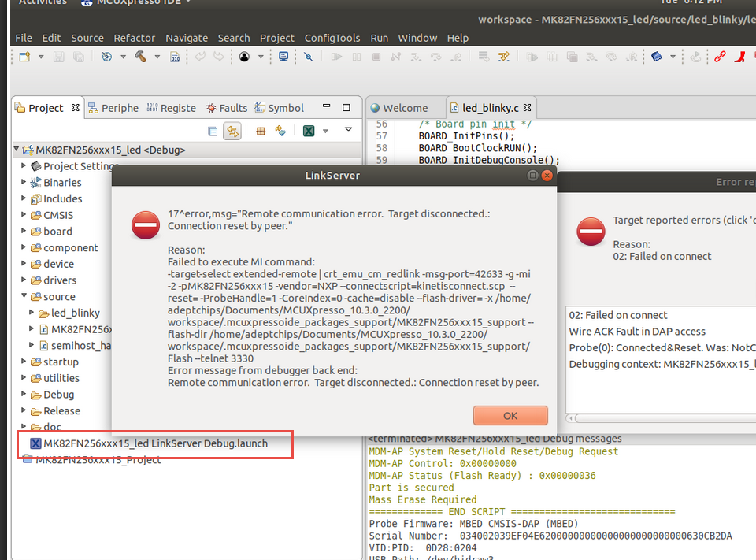
Task: Click the New file wizard icon
Action: coord(24,57)
